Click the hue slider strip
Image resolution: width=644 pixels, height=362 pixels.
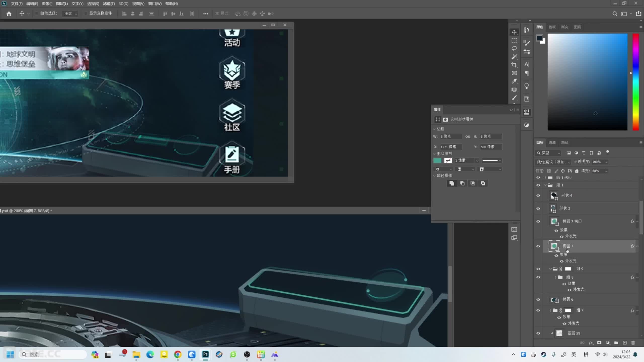click(x=636, y=82)
